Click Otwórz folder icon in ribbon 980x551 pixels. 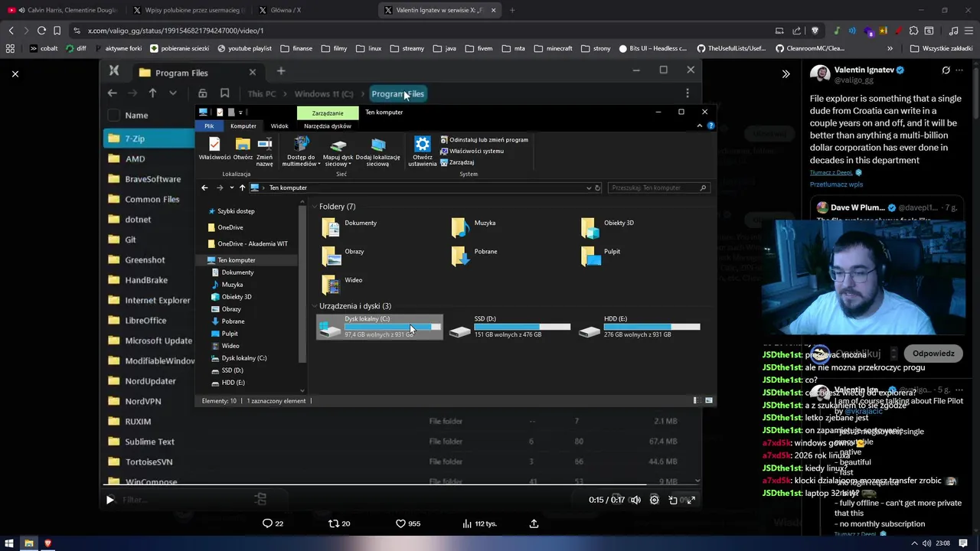point(243,144)
